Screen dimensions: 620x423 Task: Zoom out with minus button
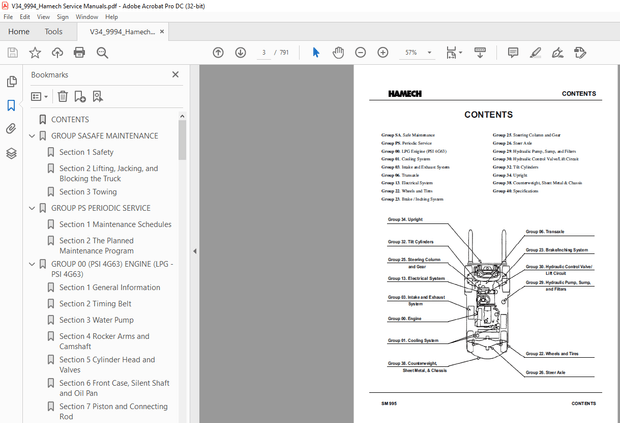[x=360, y=53]
